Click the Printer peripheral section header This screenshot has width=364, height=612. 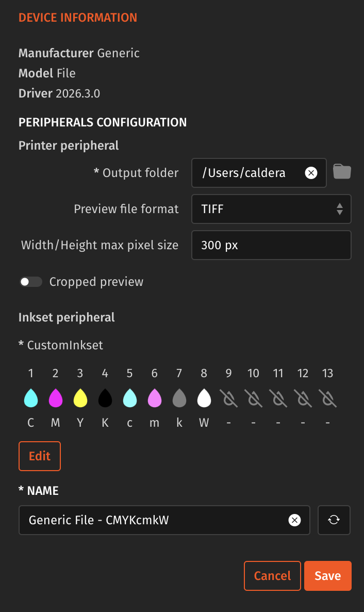tap(69, 146)
